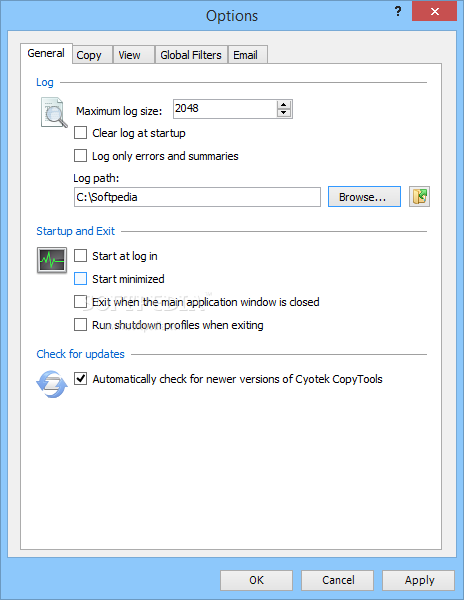Decrease maximum log size with down arrow
464x600 pixels.
283,113
